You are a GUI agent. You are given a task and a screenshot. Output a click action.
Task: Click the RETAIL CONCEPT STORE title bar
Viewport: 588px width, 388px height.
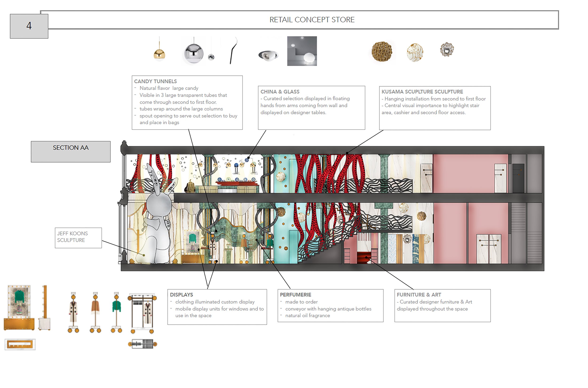point(312,20)
